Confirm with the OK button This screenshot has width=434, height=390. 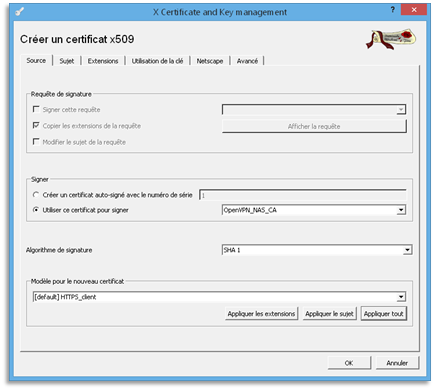tap(349, 363)
